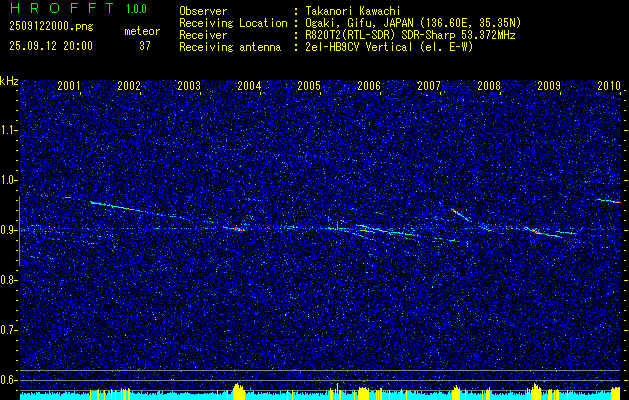Click frequency label 0.8
Viewport: 629px width, 400px height.
click(x=8, y=280)
